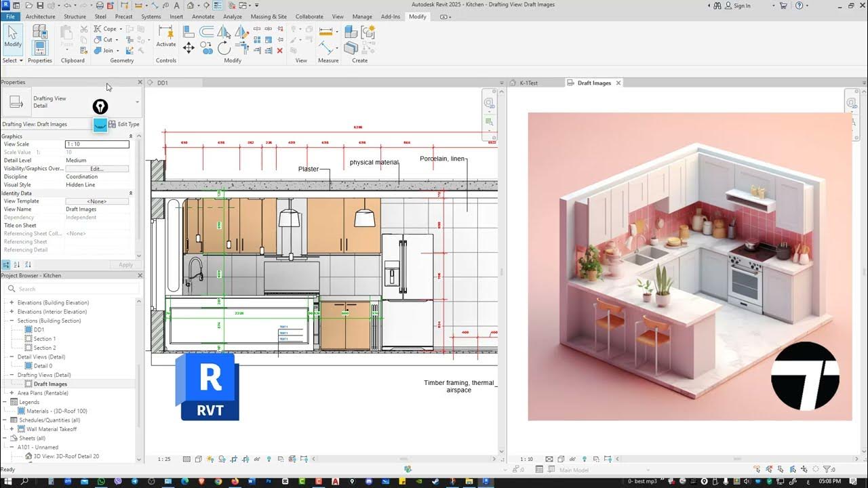Select Trim/Extend to Corner tool
This screenshot has width=868, height=488.
(242, 47)
